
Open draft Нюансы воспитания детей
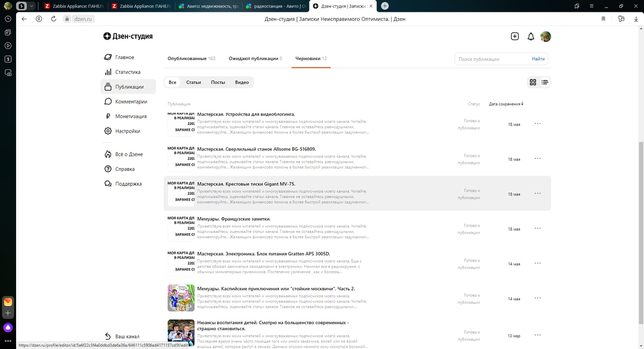[273, 325]
